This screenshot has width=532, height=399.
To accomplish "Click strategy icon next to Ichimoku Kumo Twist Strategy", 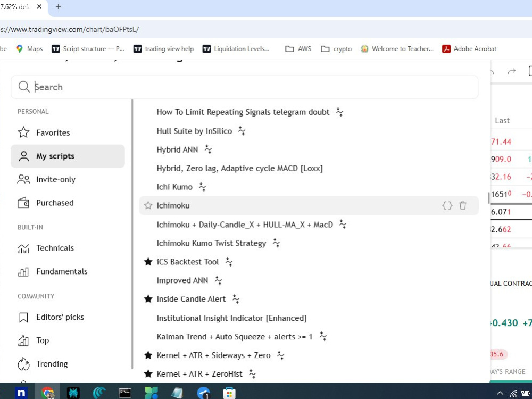I will tap(276, 243).
